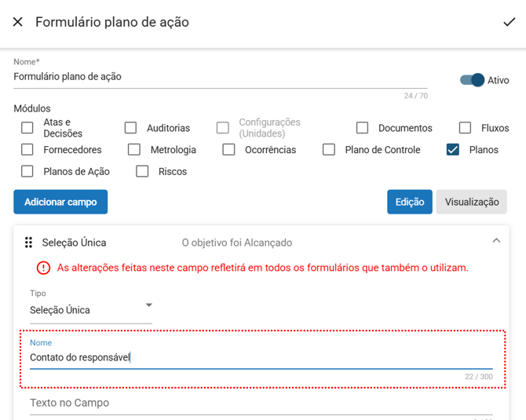The width and height of the screenshot is (526, 420).
Task: Close the form with the X icon
Action: coord(18,22)
